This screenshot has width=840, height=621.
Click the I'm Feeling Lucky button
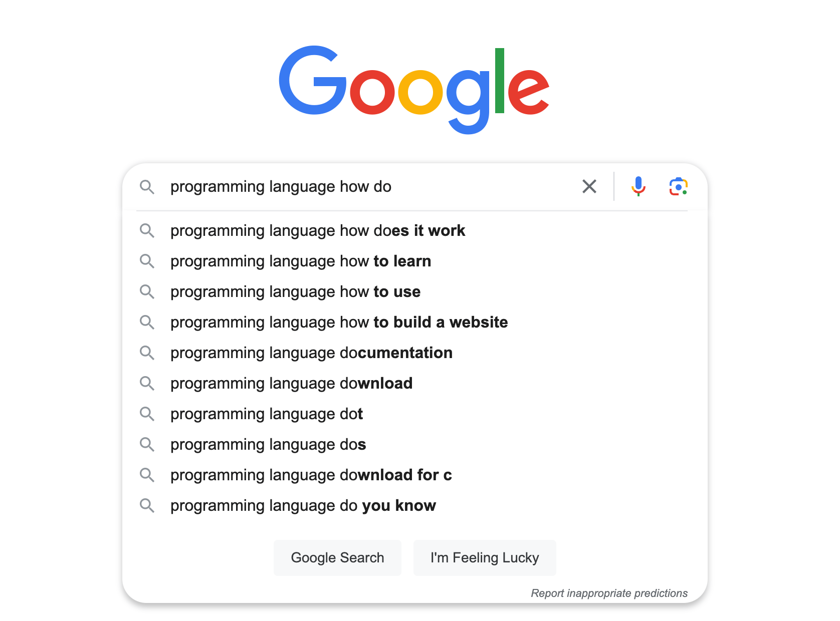[x=485, y=557]
